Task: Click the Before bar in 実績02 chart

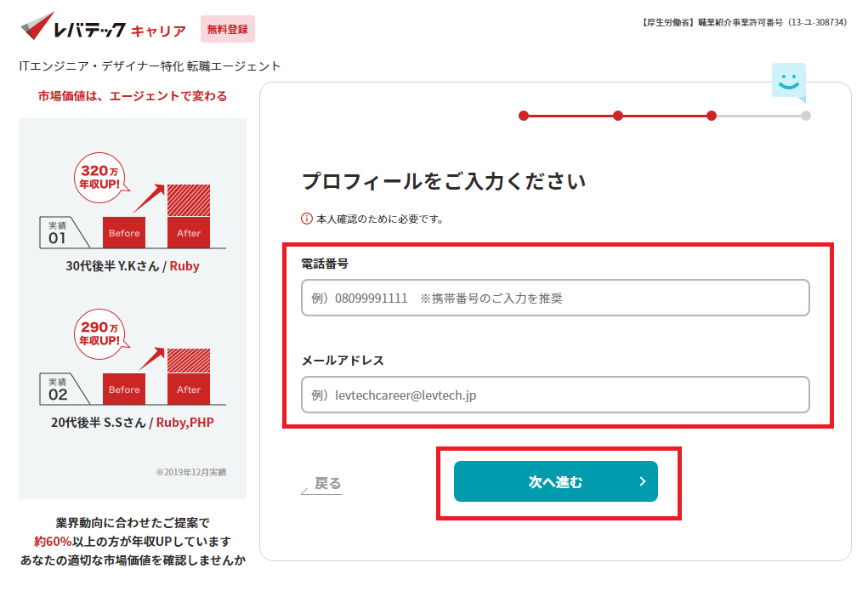Action: pos(124,389)
